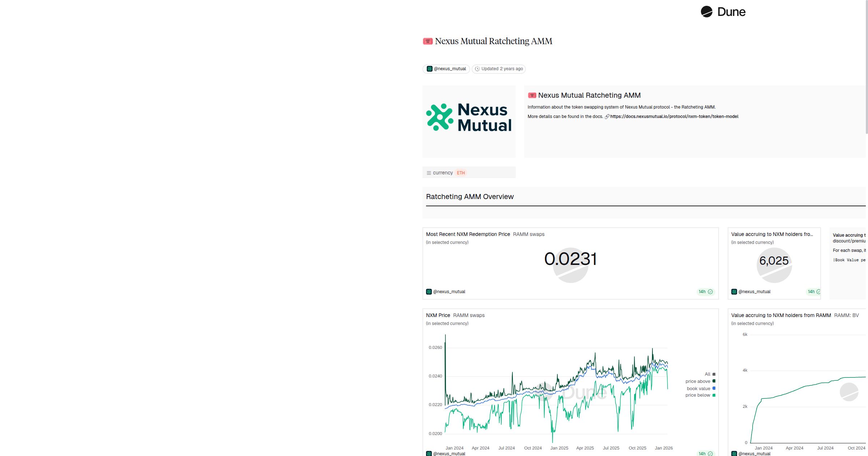Screen dimensions: 868x456
Task: Click the @nexus_mutual avatar under the NXM Price chart
Action: [x=429, y=453]
